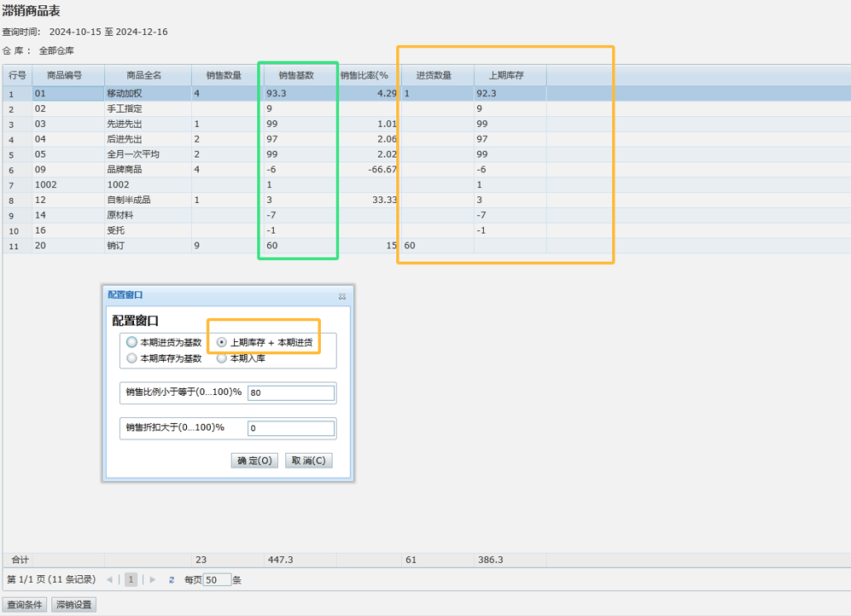Pick the 本期入库 radio option
This screenshot has width=851, height=616.
222,358
